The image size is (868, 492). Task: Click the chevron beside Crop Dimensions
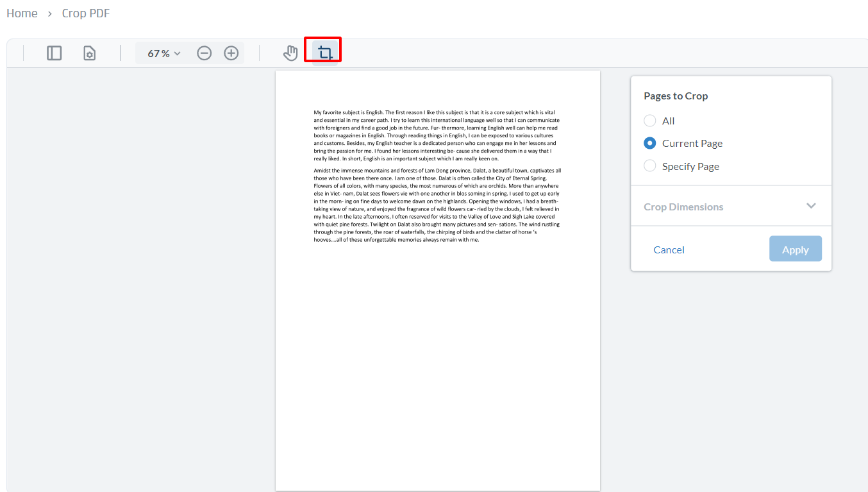pyautogui.click(x=812, y=206)
